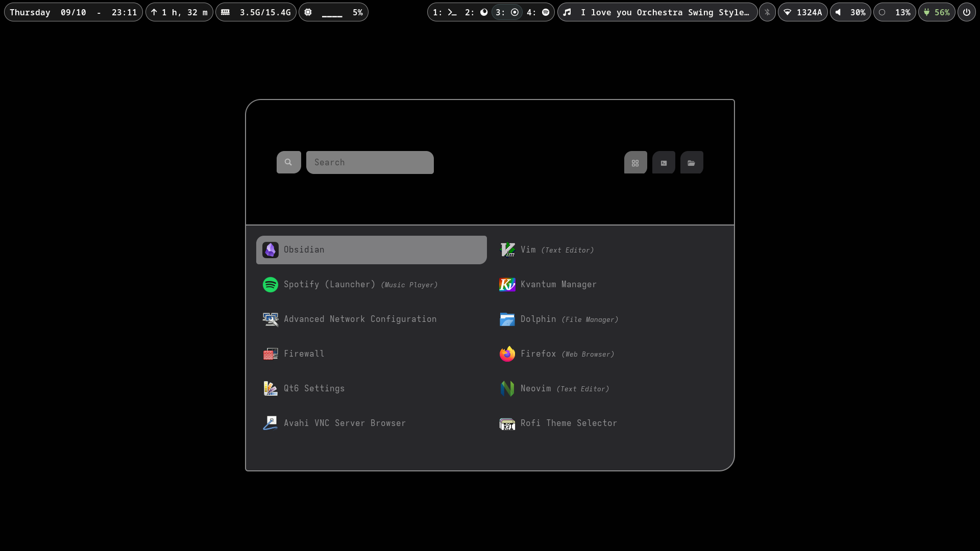The height and width of the screenshot is (551, 980).
Task: Click the Neovim icon
Action: [507, 389]
